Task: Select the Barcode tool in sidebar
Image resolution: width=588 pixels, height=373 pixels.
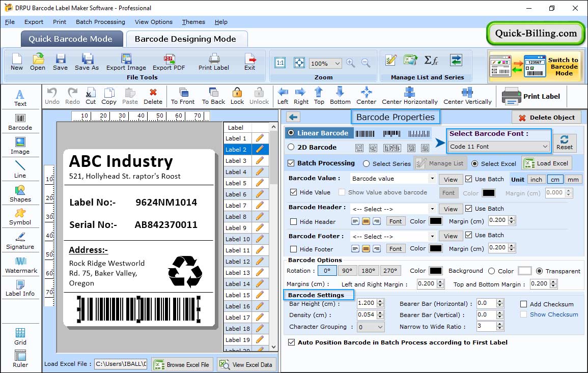Action: click(20, 122)
